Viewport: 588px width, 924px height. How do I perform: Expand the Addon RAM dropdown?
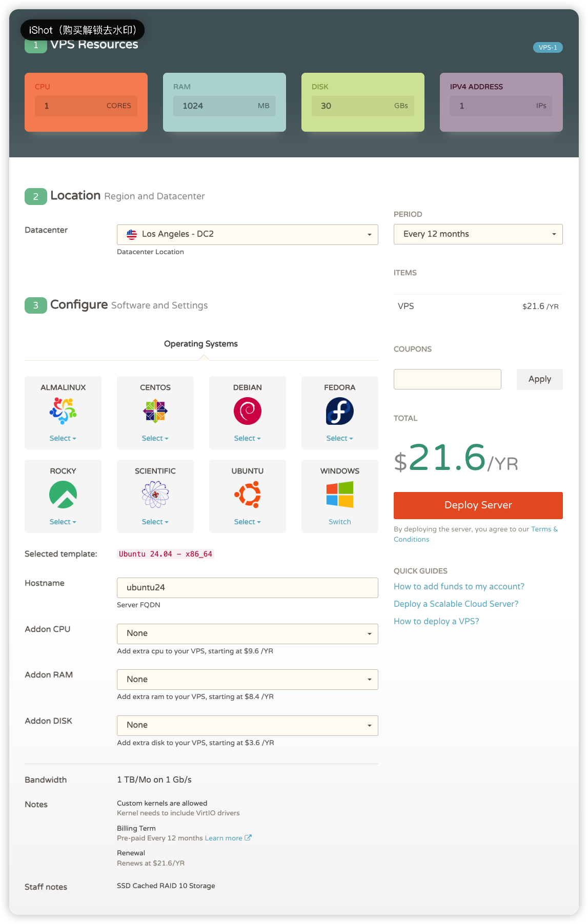247,680
